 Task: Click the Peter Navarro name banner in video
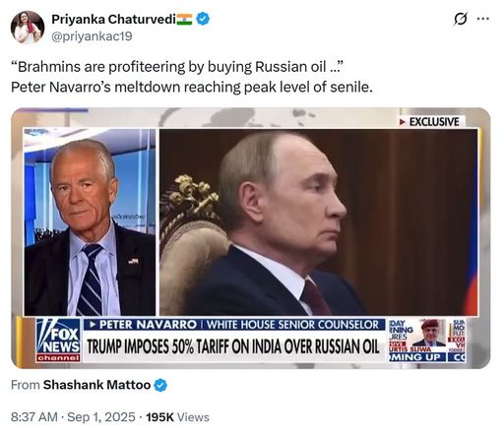pyautogui.click(x=234, y=325)
